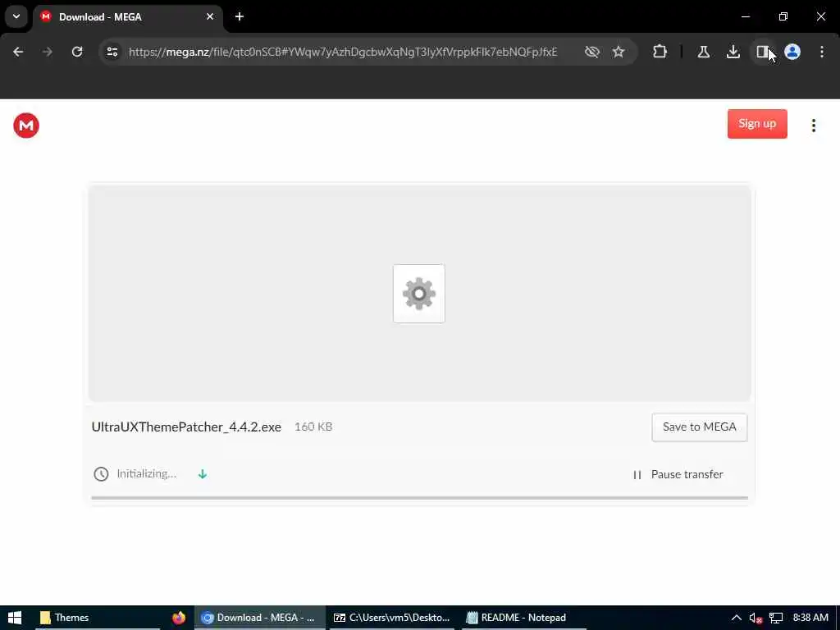This screenshot has width=840, height=630.
Task: Click the crossed-out eye icon in the address bar
Action: tap(592, 52)
